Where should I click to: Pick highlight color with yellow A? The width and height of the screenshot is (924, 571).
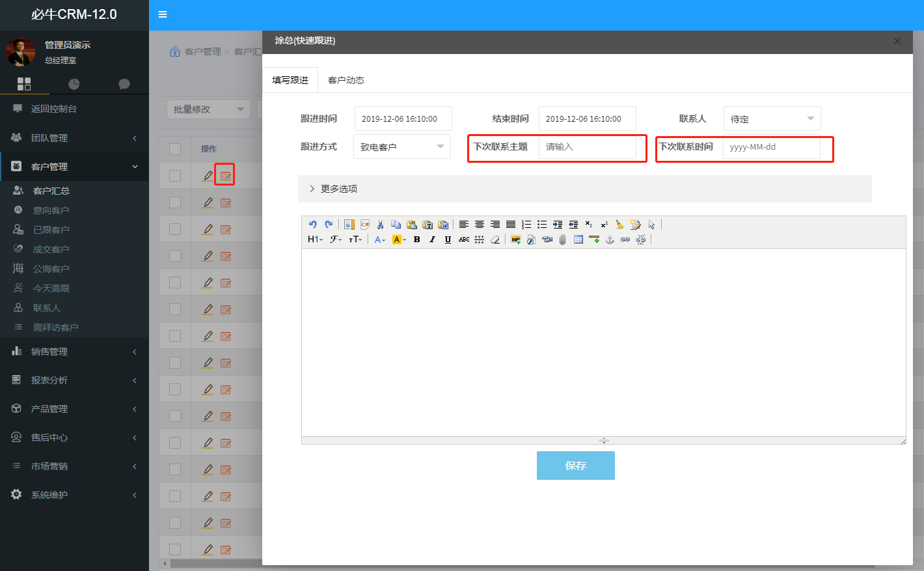coord(399,240)
